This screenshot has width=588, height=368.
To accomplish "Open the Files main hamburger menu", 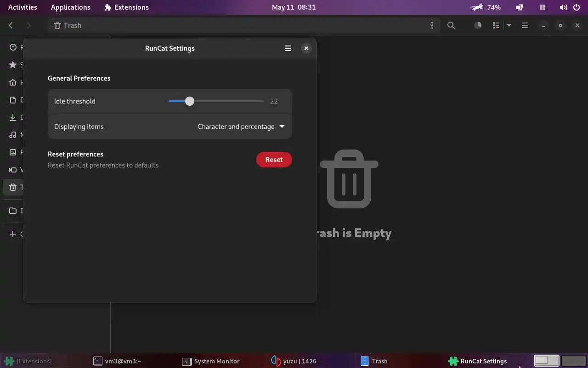I will [x=525, y=25].
